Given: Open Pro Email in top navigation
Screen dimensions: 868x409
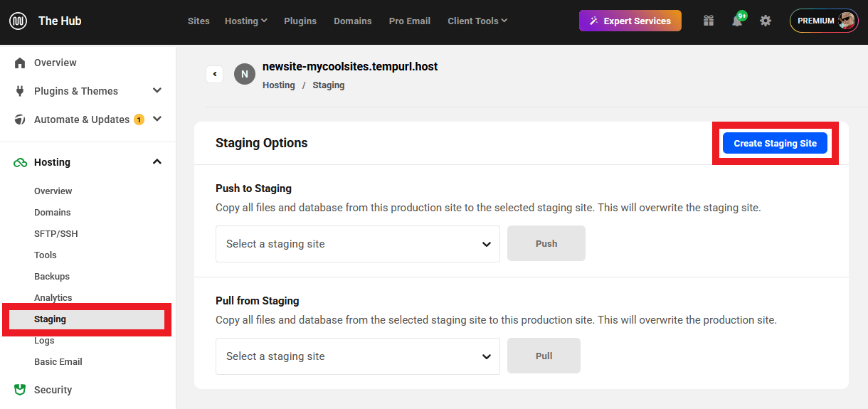Looking at the screenshot, I should 410,21.
